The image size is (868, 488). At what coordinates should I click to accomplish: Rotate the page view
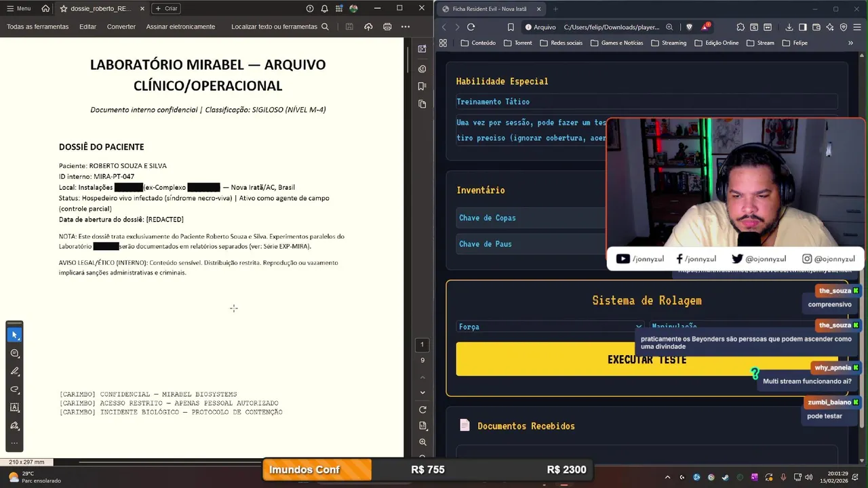(422, 409)
